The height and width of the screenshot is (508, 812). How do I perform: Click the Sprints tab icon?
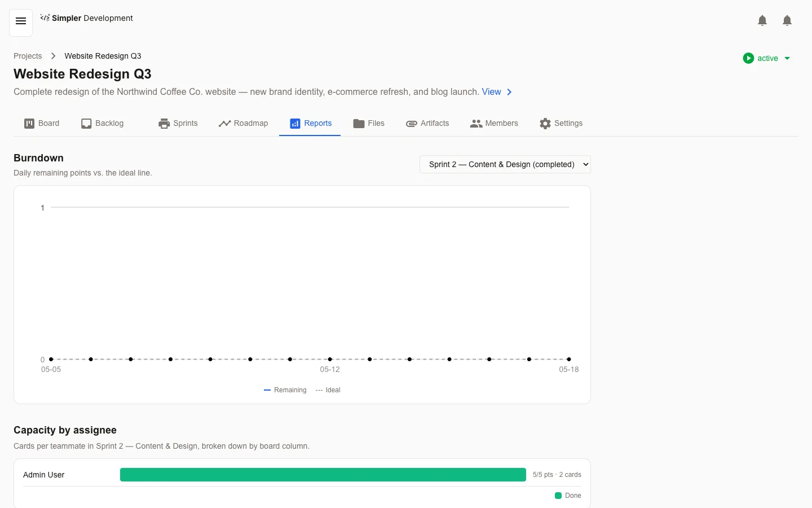164,124
